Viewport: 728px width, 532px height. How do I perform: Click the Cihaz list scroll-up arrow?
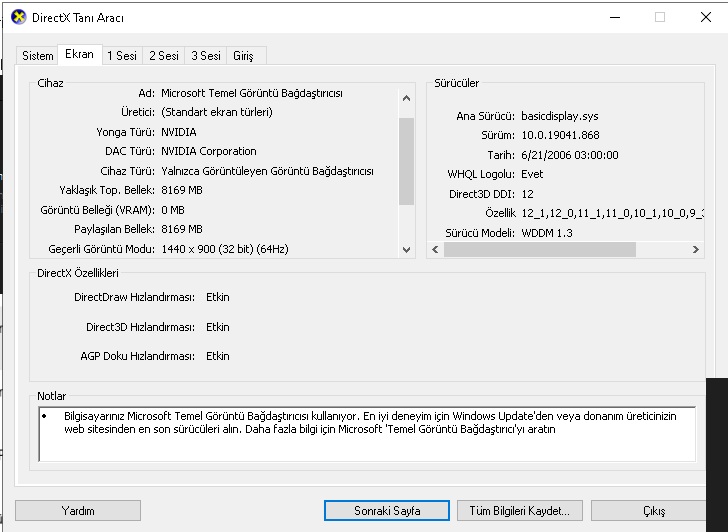[406, 98]
